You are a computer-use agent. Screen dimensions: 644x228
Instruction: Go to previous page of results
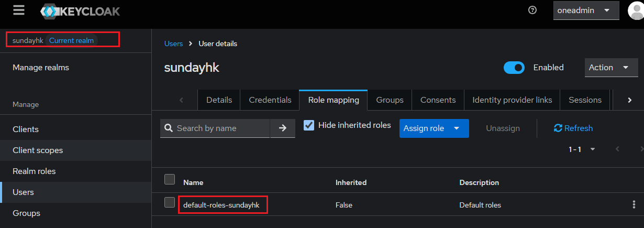point(618,149)
